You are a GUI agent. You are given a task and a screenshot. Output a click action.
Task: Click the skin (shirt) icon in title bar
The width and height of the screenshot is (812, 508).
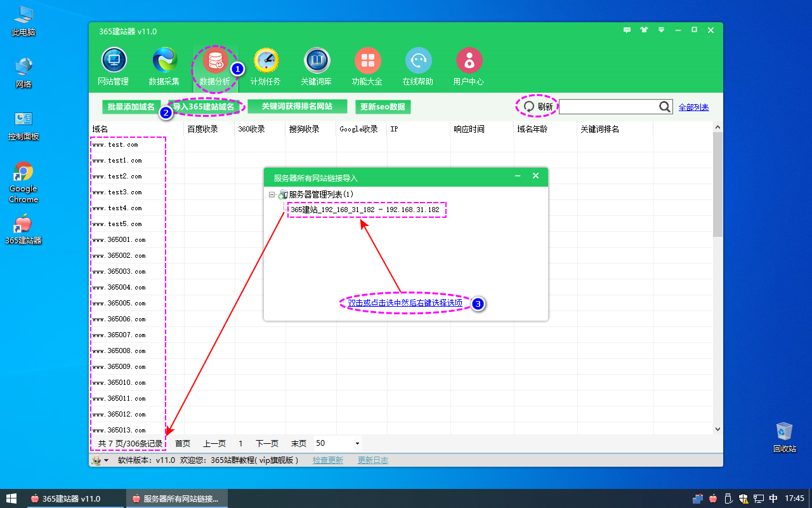[x=645, y=30]
